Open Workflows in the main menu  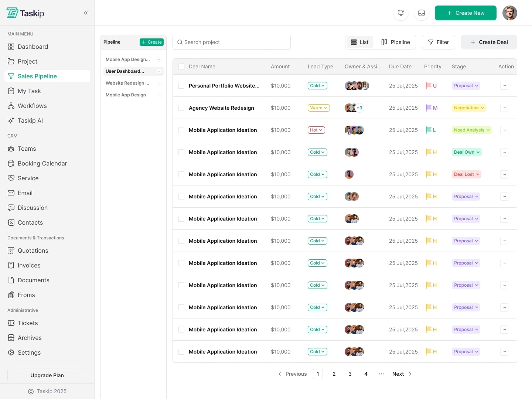pos(32,106)
